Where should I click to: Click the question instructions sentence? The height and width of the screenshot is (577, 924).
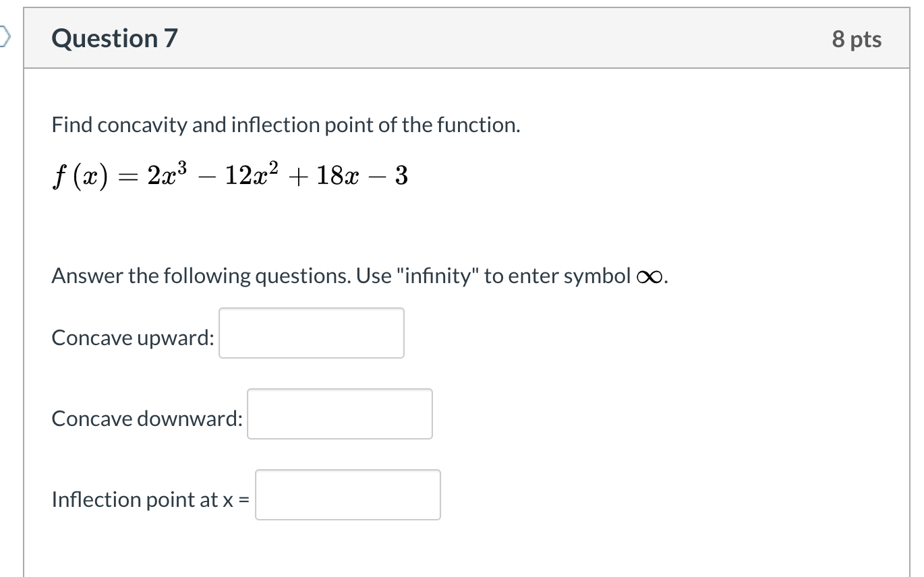click(357, 275)
